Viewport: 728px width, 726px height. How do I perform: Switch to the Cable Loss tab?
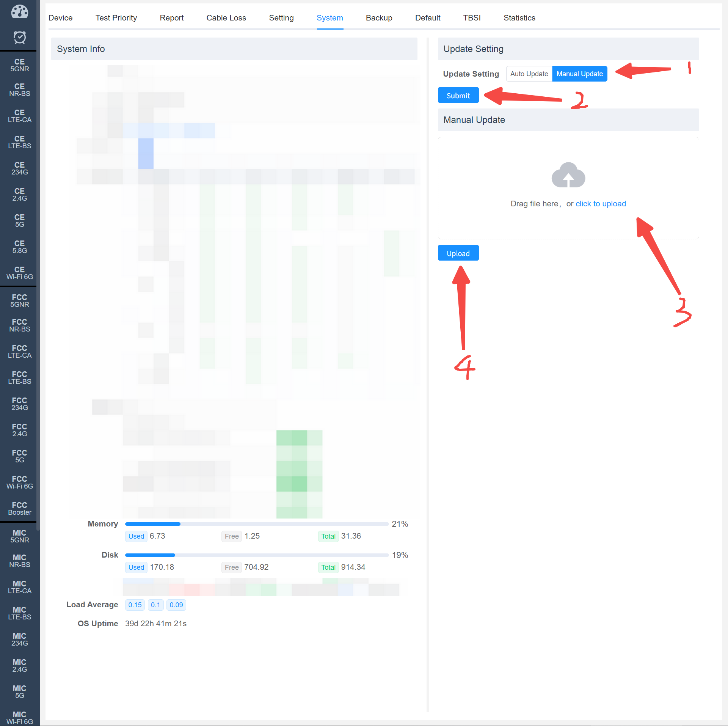226,18
